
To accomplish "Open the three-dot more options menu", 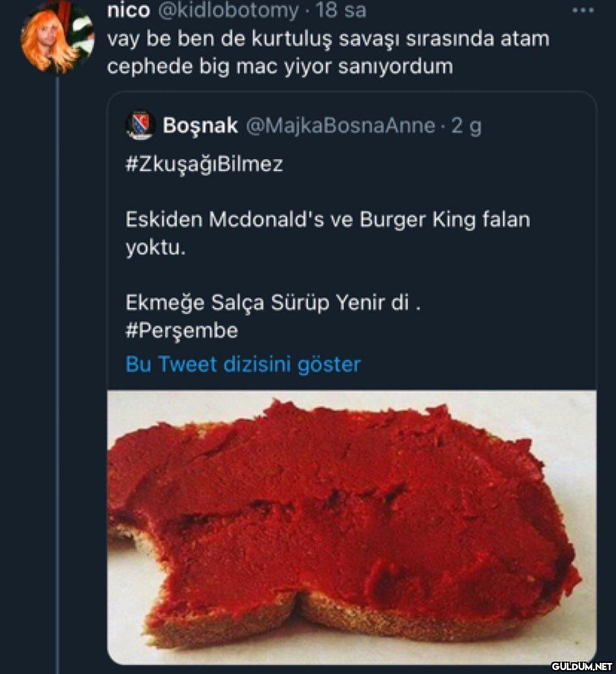I will [x=582, y=11].
